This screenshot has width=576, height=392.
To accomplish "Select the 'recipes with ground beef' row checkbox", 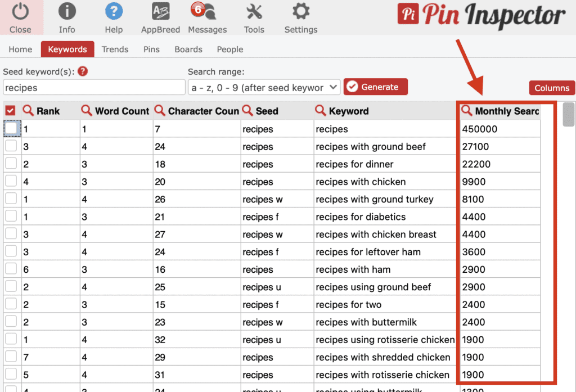I will pyautogui.click(x=11, y=146).
